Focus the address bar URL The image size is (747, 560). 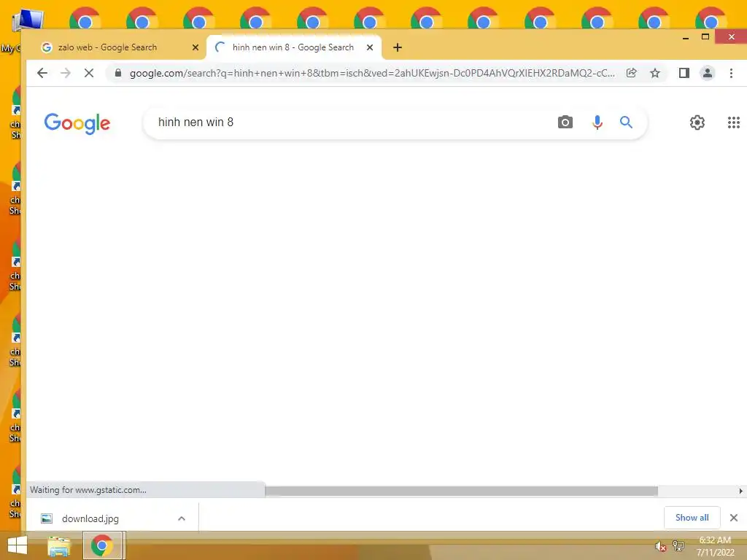[x=371, y=73]
